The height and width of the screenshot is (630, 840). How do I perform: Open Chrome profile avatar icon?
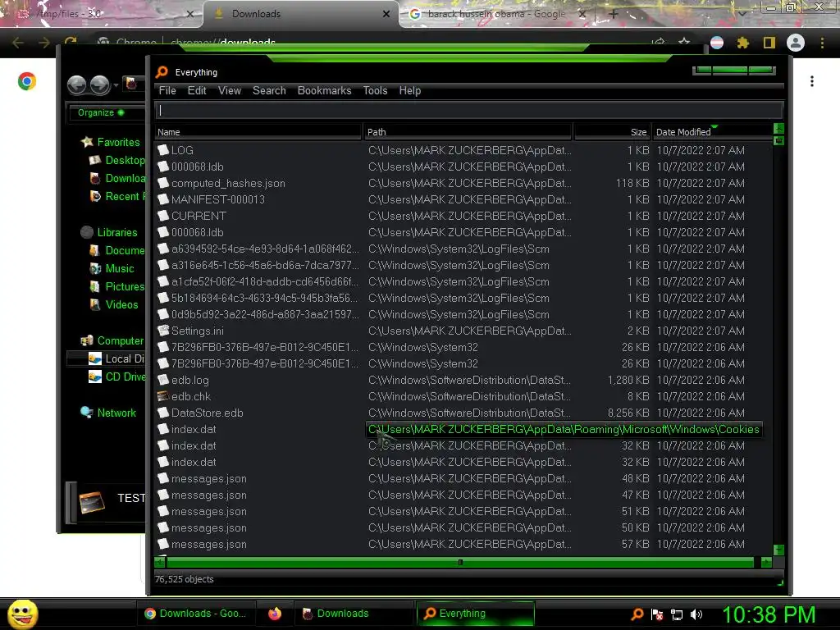point(796,43)
